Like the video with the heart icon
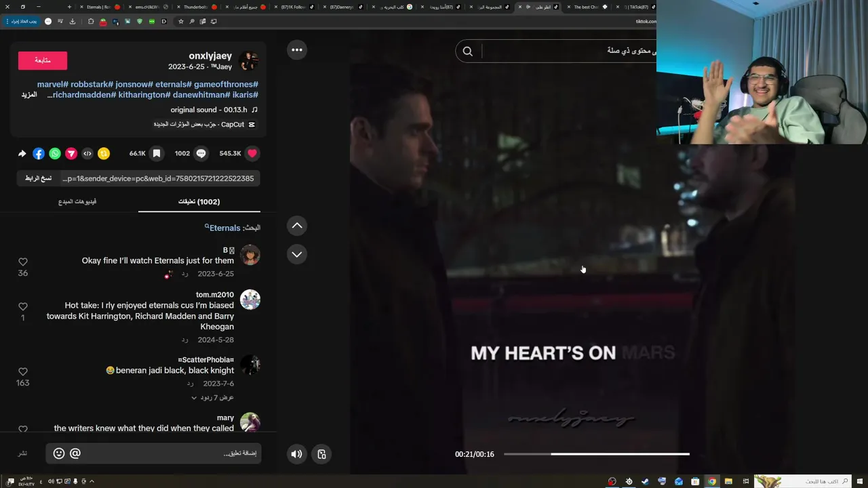This screenshot has width=868, height=488. 252,153
